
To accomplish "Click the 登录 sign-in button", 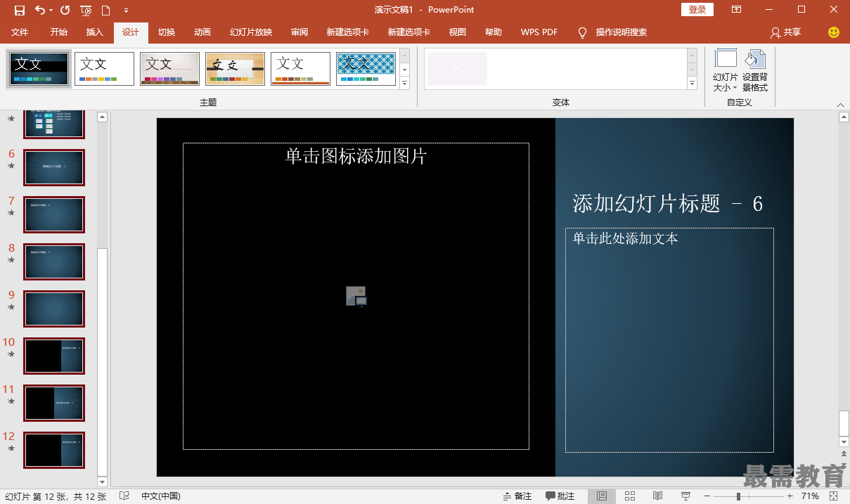I will [697, 9].
